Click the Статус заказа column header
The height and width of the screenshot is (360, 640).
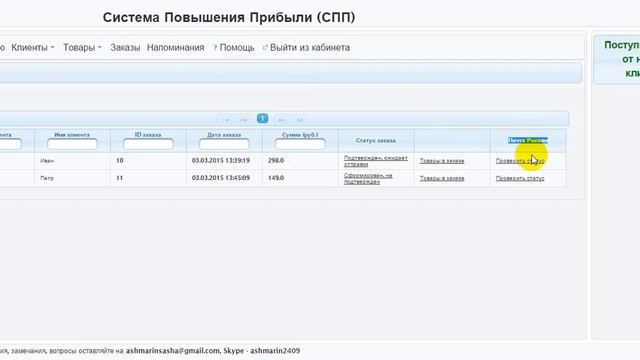pos(376,140)
